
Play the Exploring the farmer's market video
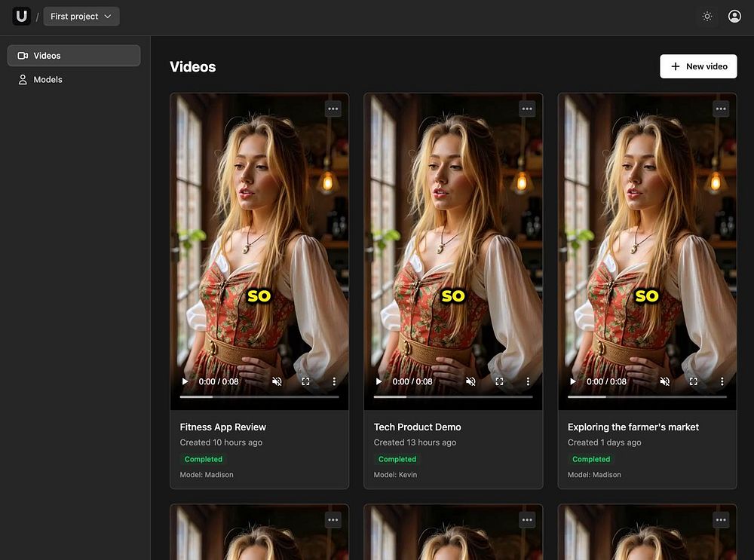(573, 381)
